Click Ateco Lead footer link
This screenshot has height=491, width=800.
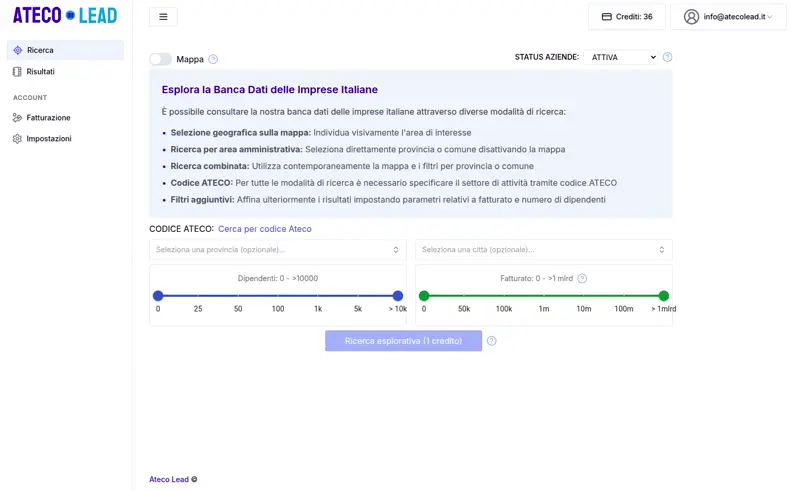[169, 479]
